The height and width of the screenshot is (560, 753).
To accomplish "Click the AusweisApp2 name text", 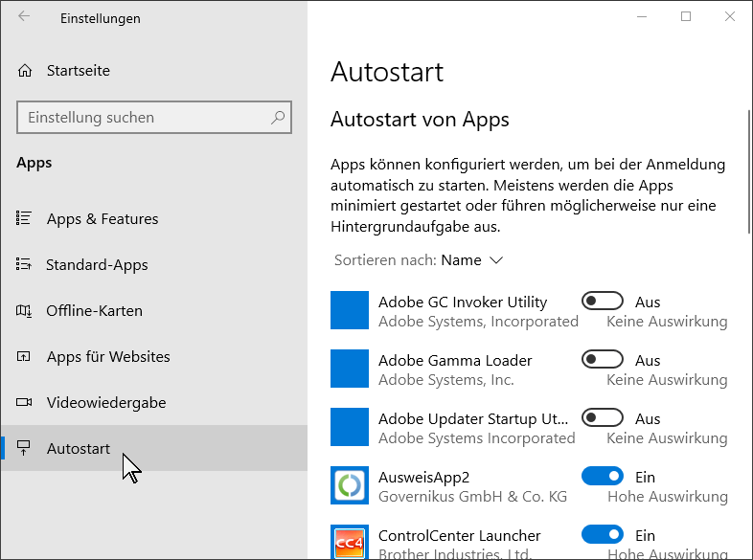I will (x=423, y=478).
